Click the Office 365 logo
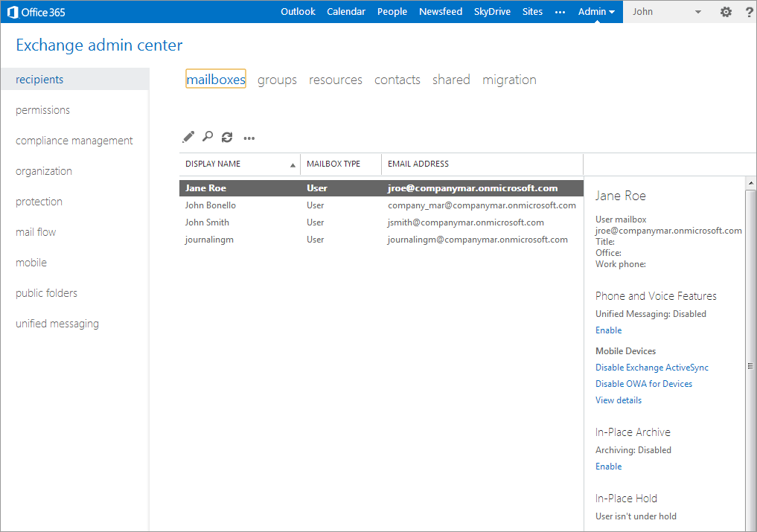 coord(35,11)
